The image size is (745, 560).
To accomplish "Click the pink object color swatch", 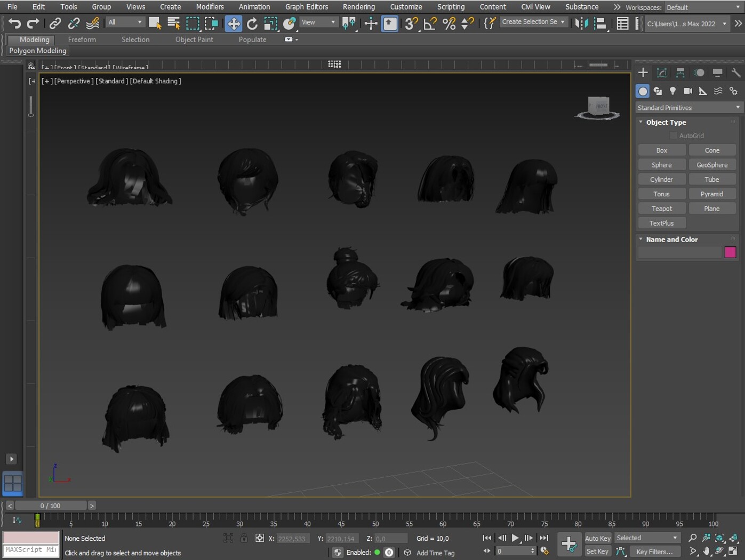I will (730, 252).
